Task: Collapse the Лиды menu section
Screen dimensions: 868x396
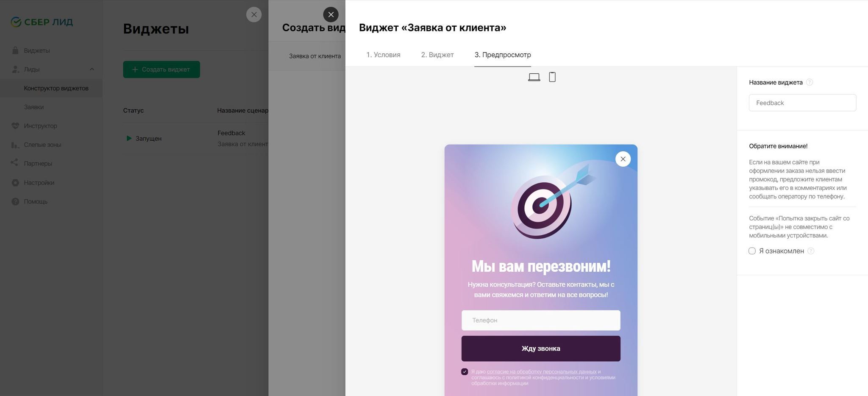Action: click(92, 69)
